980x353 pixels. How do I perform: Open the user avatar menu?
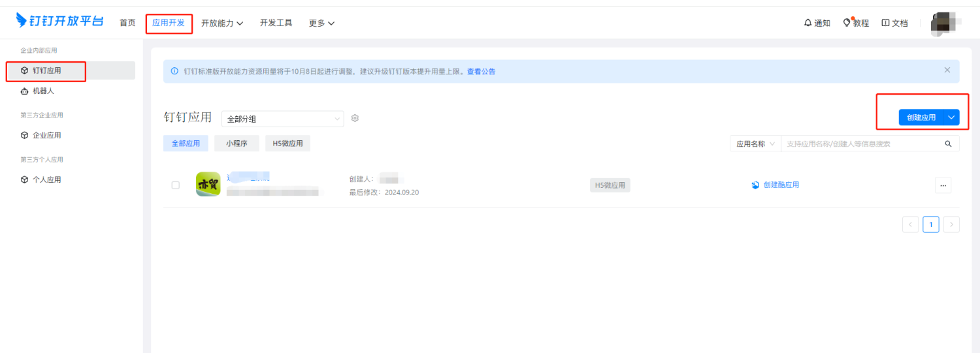(x=945, y=23)
